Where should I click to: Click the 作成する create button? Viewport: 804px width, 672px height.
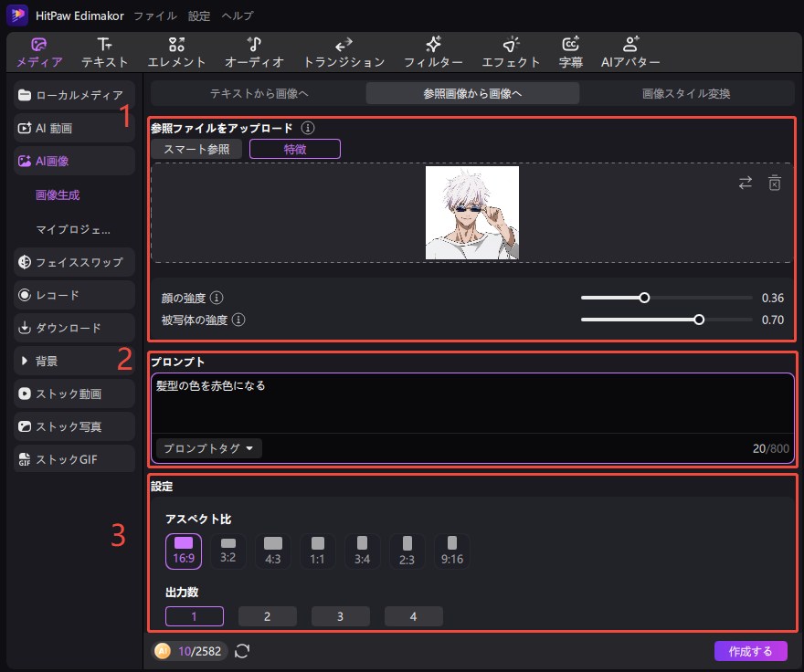click(x=751, y=651)
